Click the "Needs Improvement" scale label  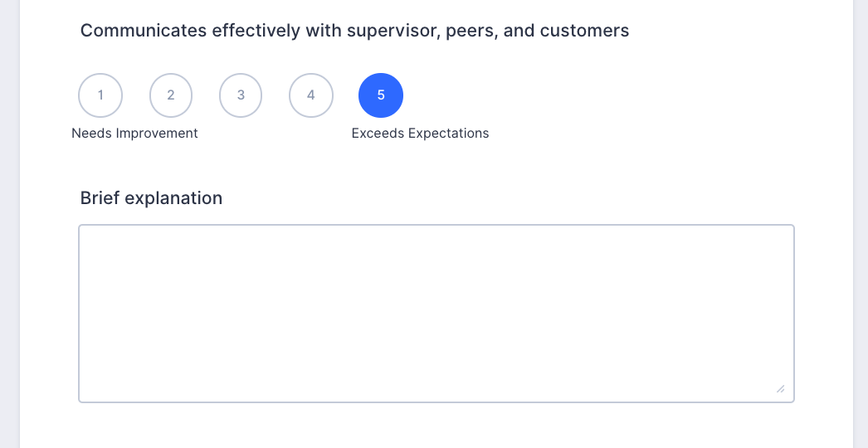click(134, 134)
